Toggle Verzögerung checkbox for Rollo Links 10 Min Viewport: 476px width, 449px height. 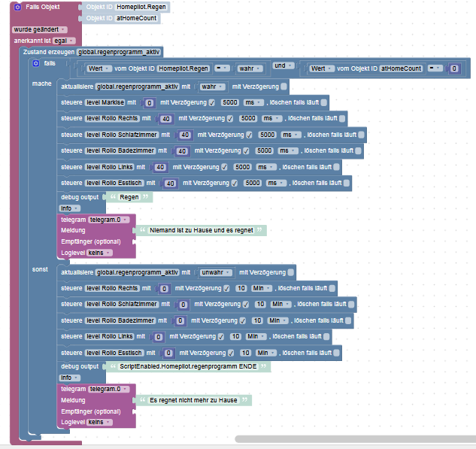click(x=221, y=337)
